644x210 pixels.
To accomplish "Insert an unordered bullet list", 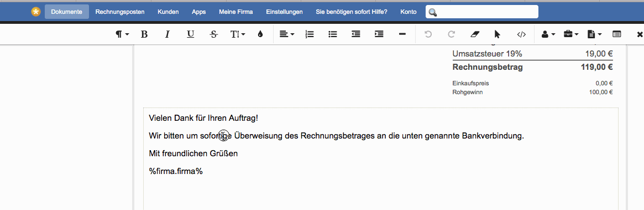I will (x=333, y=34).
